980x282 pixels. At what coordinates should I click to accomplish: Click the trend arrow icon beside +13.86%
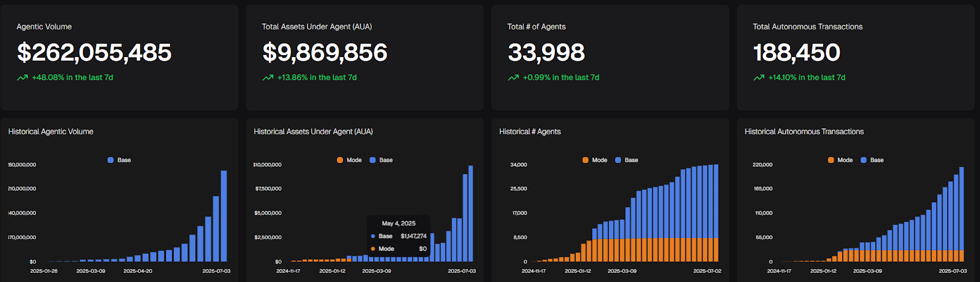click(268, 78)
